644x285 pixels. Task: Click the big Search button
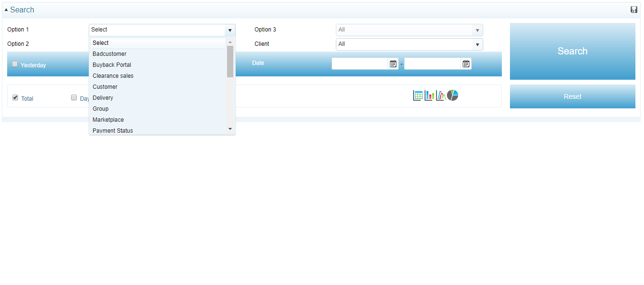(x=572, y=51)
